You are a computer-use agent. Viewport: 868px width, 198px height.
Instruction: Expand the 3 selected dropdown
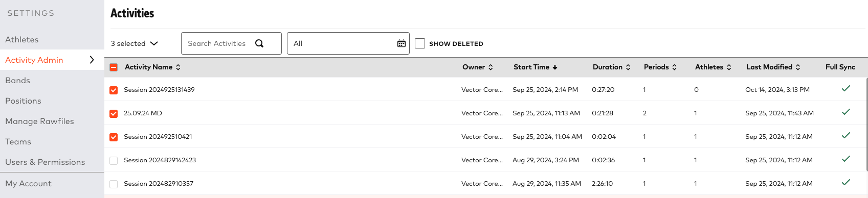coord(135,43)
